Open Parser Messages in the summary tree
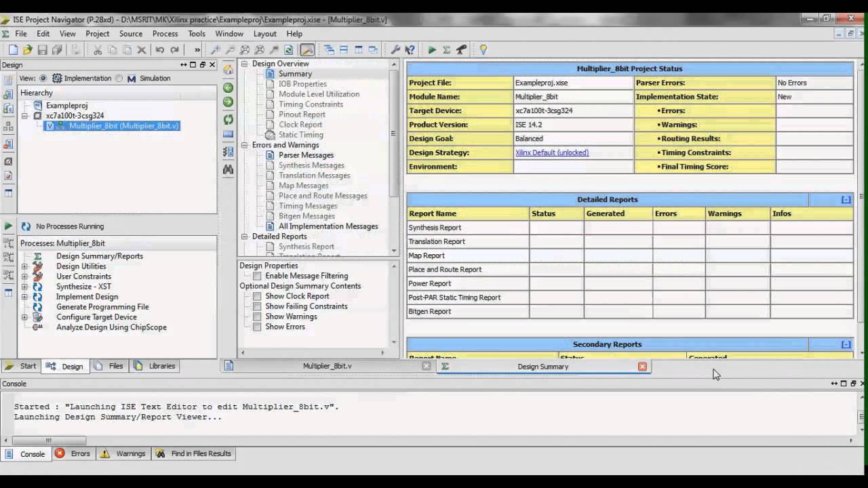The width and height of the screenshot is (868, 488). tap(306, 155)
